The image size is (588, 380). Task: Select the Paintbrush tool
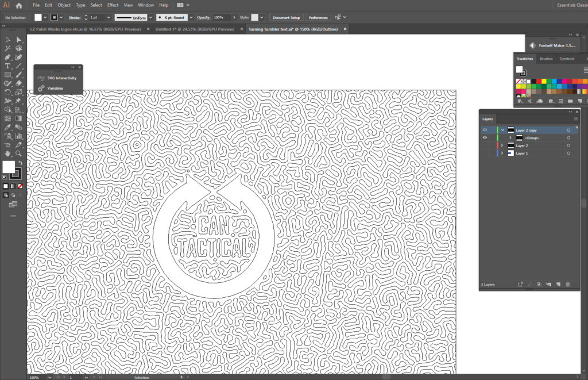[x=18, y=75]
